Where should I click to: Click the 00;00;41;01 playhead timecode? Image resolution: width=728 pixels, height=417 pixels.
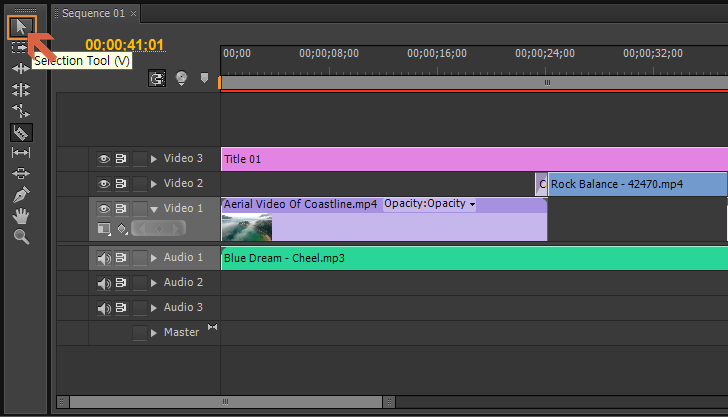point(124,45)
